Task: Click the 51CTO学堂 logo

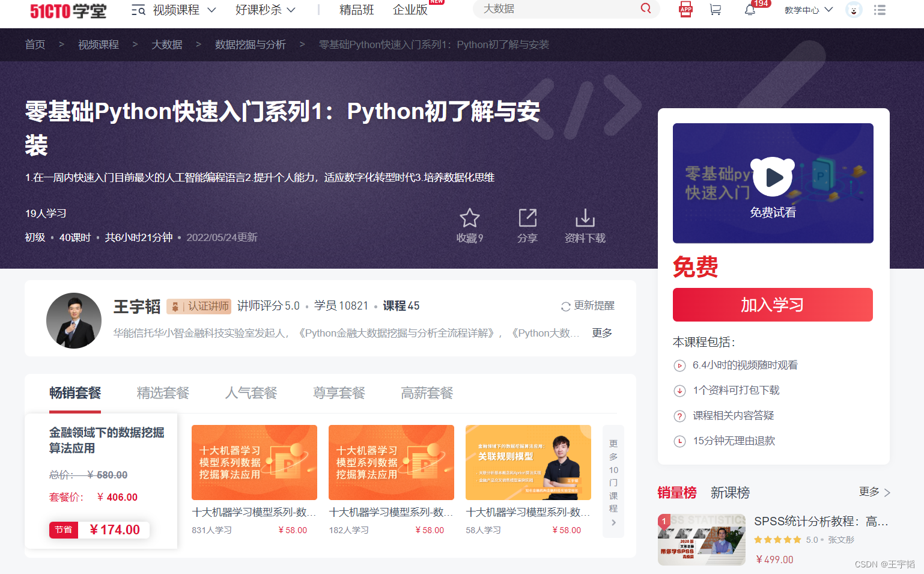Action: tap(68, 11)
